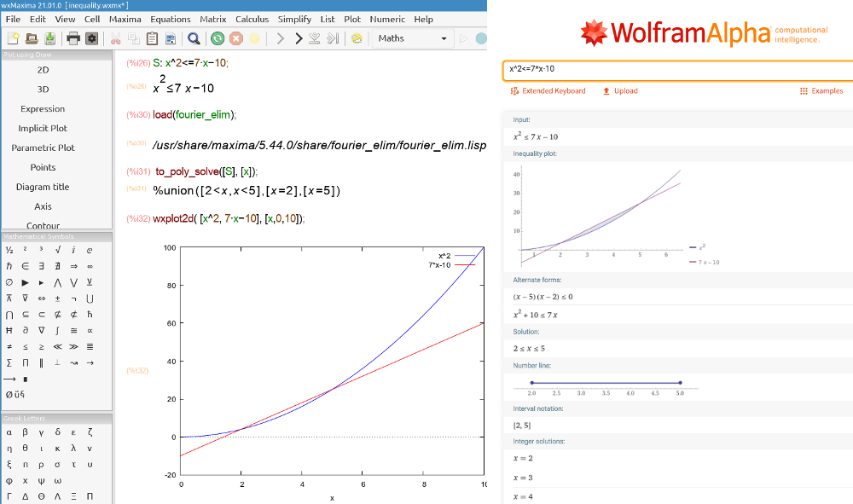Select the infinity symbol in Mathematical Symbols
Image resolution: width=853 pixels, height=504 pixels.
[90, 266]
